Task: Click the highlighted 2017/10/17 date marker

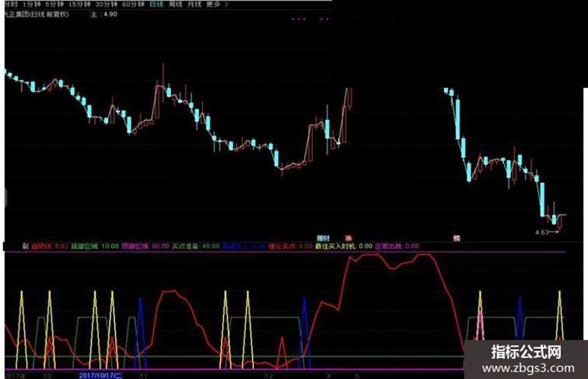Action: pos(100,375)
